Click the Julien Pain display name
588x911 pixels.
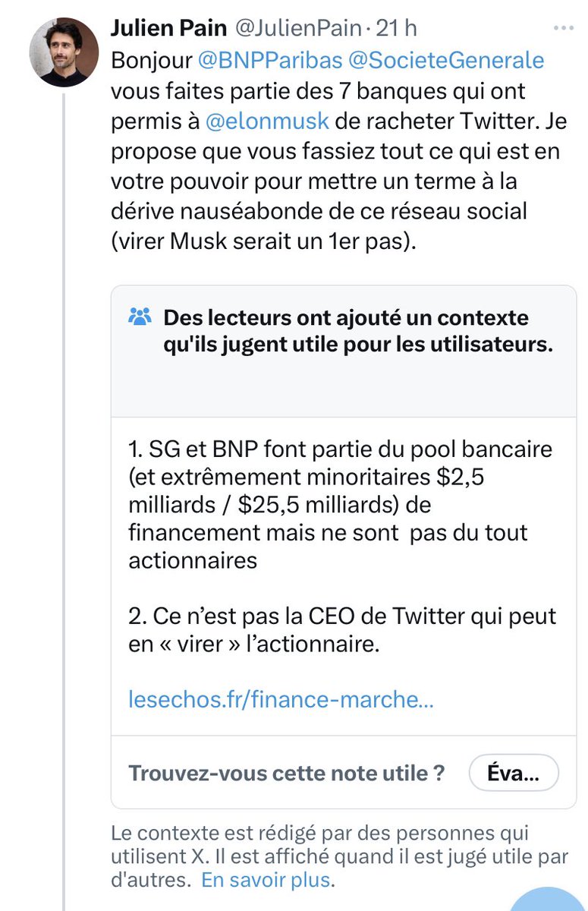[x=168, y=29]
